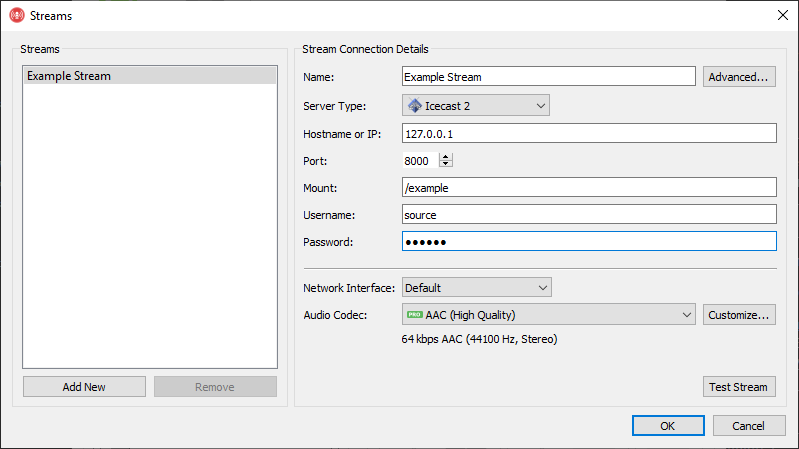Focus the Hostname or IP field

(x=589, y=133)
